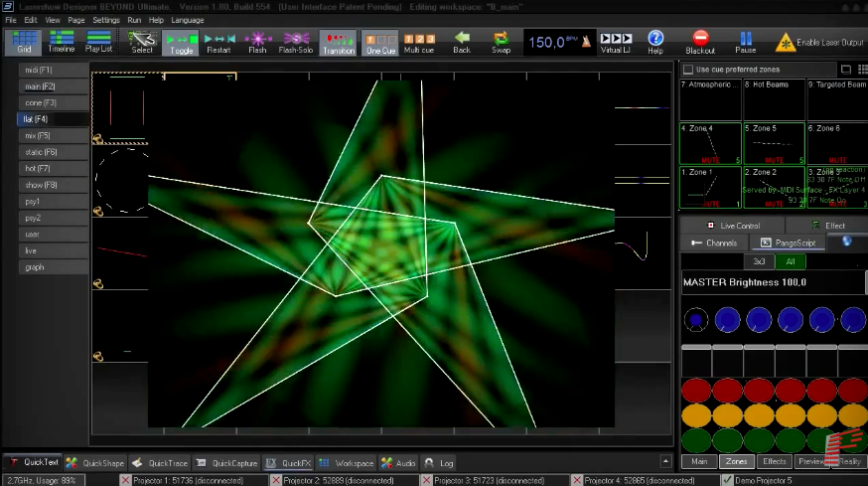Pause playback using the Pause icon
Viewport: 868px width, 486px height.
[x=745, y=42]
